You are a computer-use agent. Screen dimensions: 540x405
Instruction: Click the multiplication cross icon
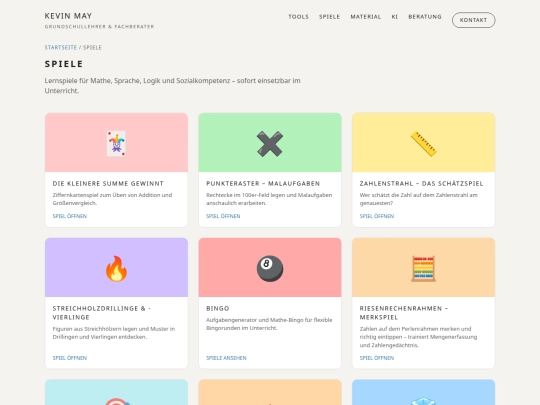point(270,144)
